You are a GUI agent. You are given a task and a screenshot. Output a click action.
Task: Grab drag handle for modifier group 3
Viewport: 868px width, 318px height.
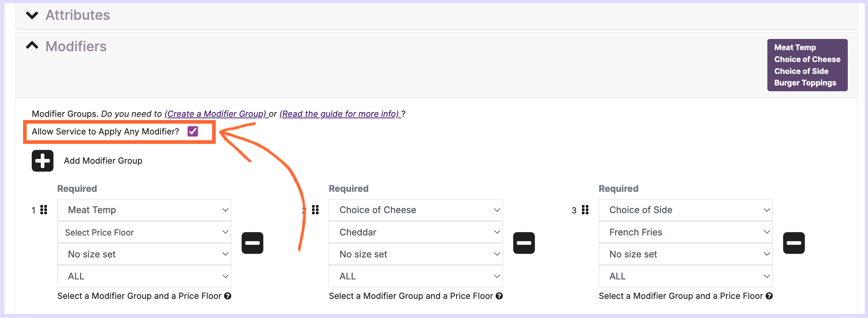pos(585,210)
